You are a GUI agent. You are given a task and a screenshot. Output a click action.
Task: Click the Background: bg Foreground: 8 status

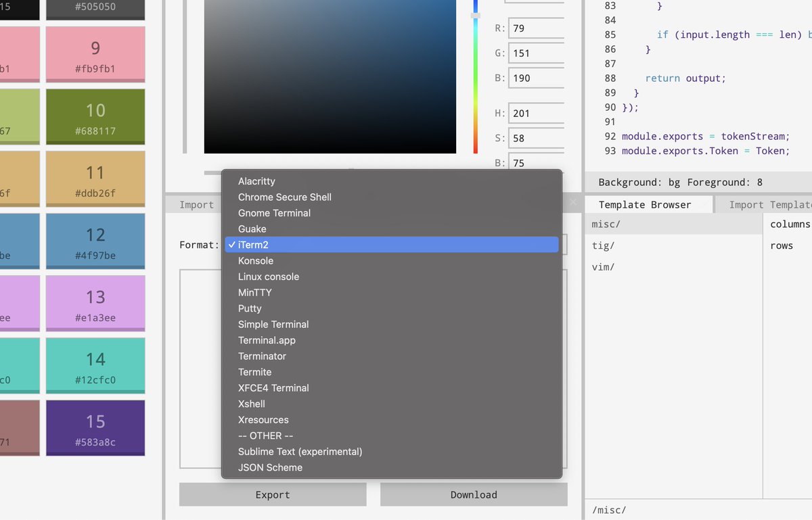click(680, 182)
